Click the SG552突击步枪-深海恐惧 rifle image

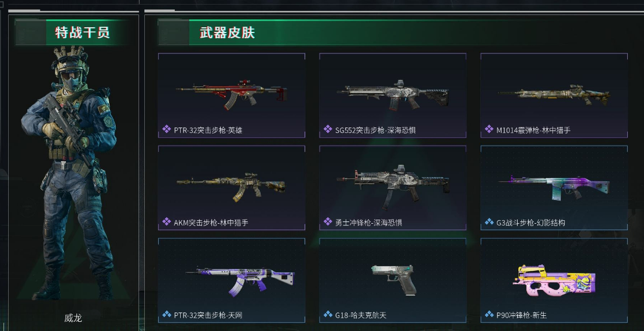393,95
